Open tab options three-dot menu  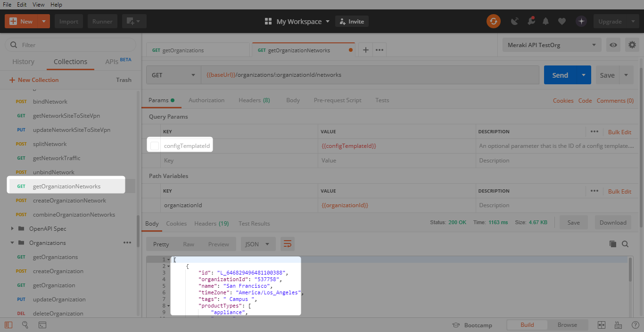tap(380, 50)
